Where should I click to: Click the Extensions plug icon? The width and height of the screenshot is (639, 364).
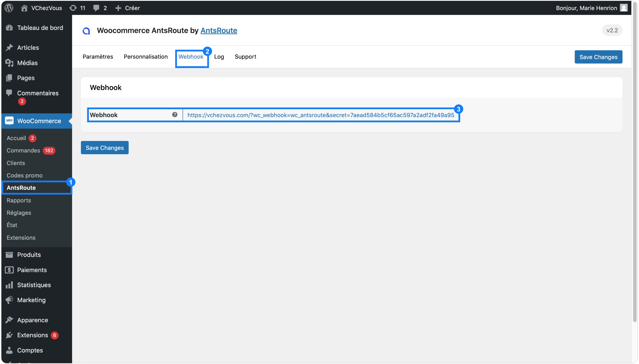coord(9,335)
